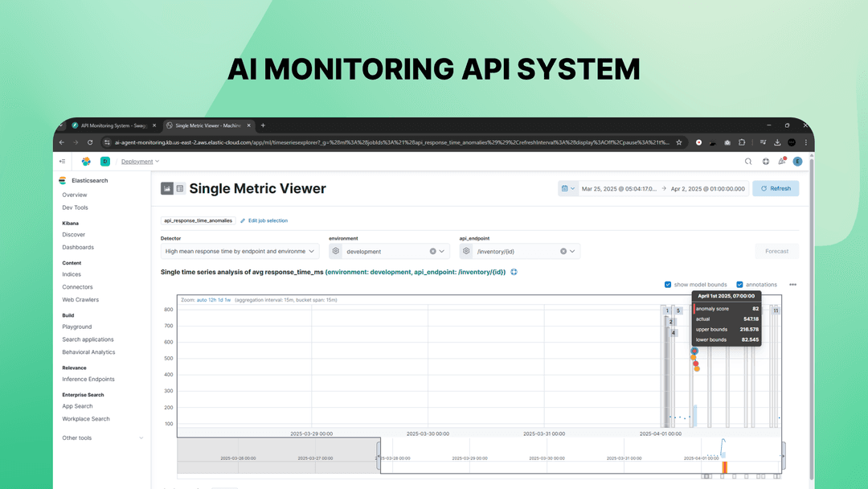This screenshot has width=868, height=489.
Task: Click the Elastic logo home icon
Action: (86, 161)
